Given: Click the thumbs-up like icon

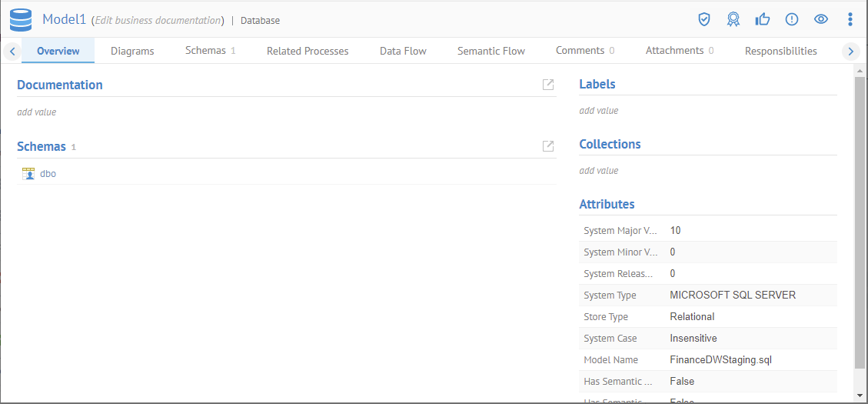Looking at the screenshot, I should [x=763, y=19].
